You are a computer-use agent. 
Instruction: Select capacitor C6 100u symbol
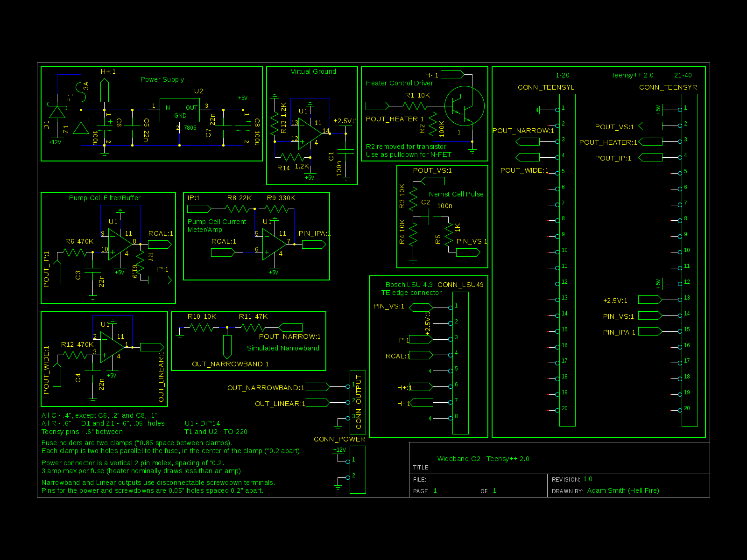(105, 127)
